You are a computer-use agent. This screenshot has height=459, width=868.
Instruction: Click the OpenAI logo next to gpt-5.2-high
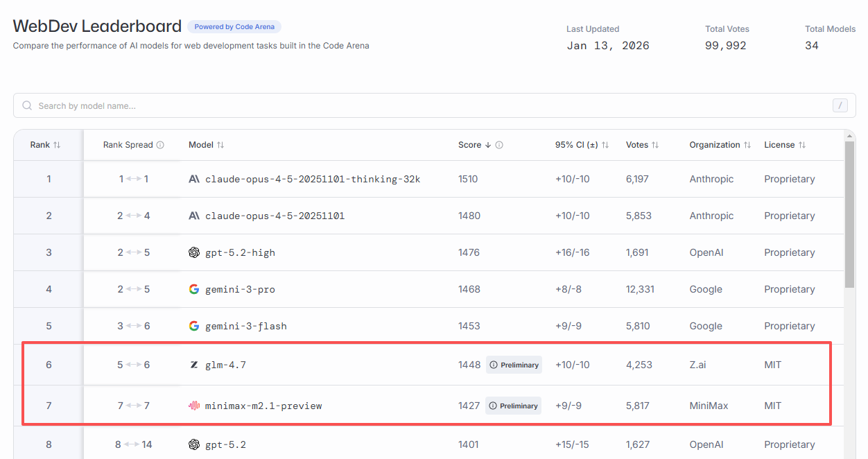tap(194, 252)
